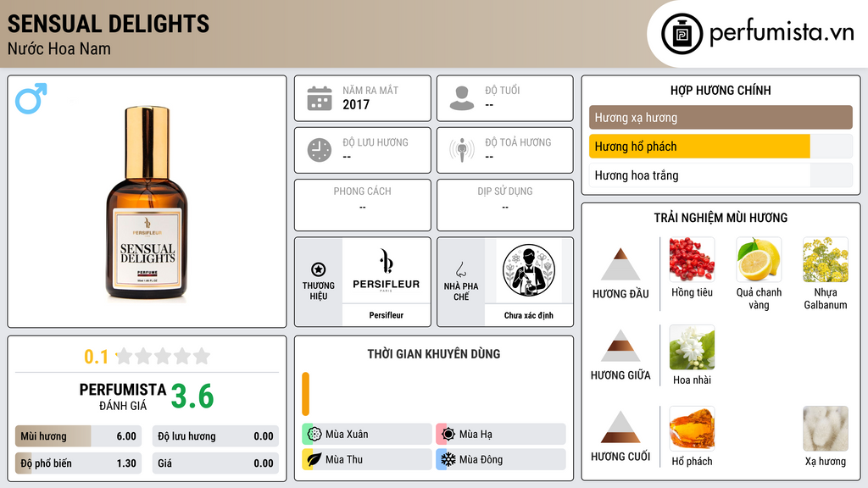Image resolution: width=868 pixels, height=488 pixels.
Task: Click the blue male gender symbol icon
Action: tap(31, 98)
